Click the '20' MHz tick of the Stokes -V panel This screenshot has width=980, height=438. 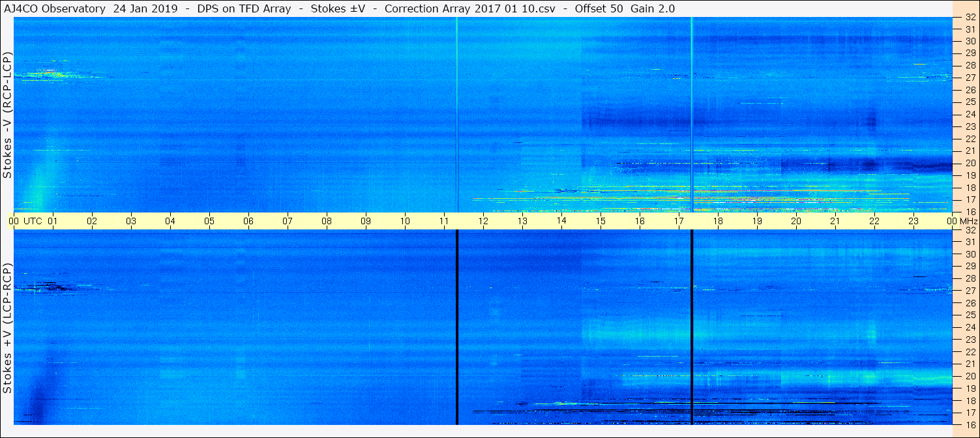click(x=970, y=163)
